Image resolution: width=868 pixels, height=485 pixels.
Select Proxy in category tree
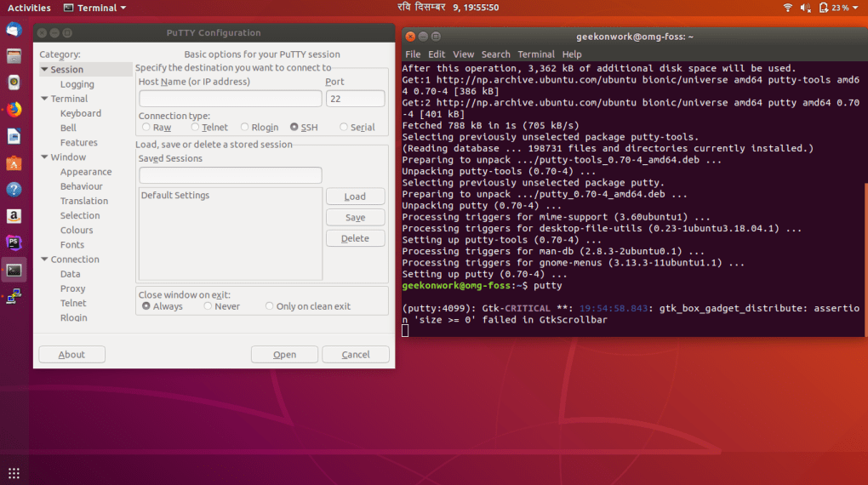tap(72, 288)
